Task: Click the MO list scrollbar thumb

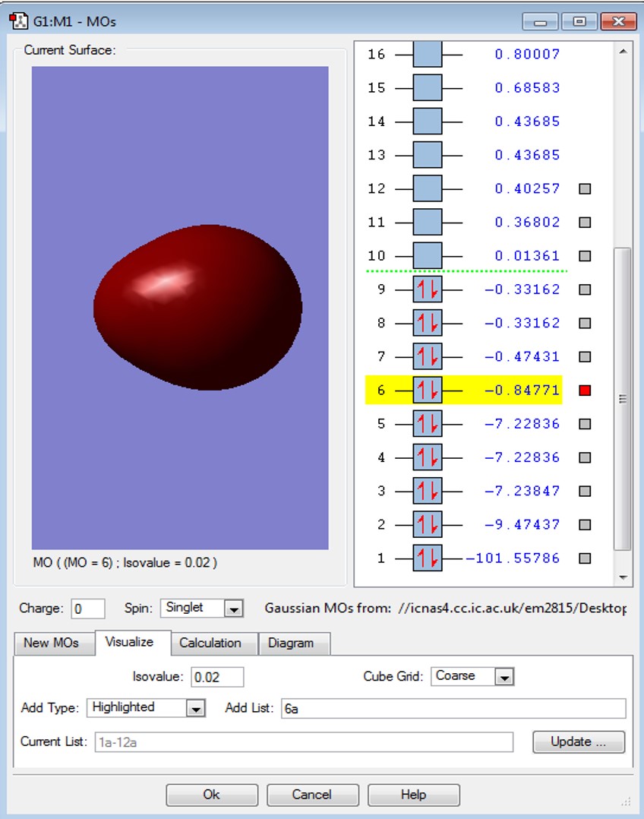Action: [x=623, y=399]
